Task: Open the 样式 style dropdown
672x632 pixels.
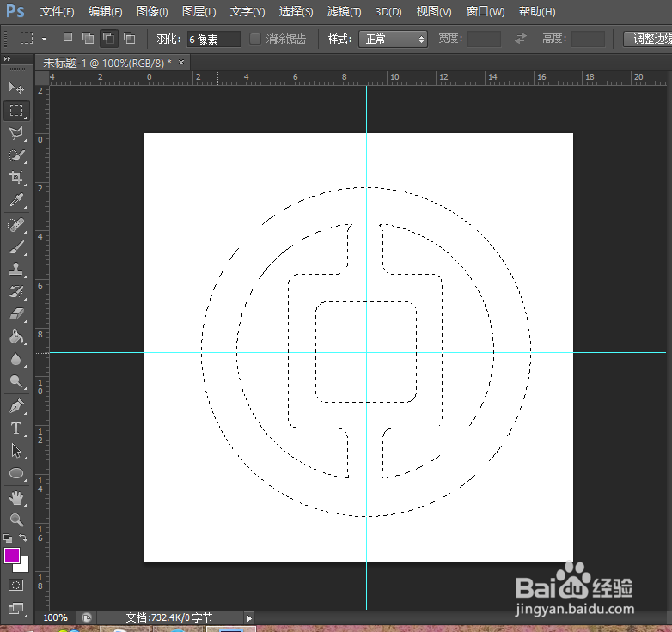Action: click(x=393, y=39)
